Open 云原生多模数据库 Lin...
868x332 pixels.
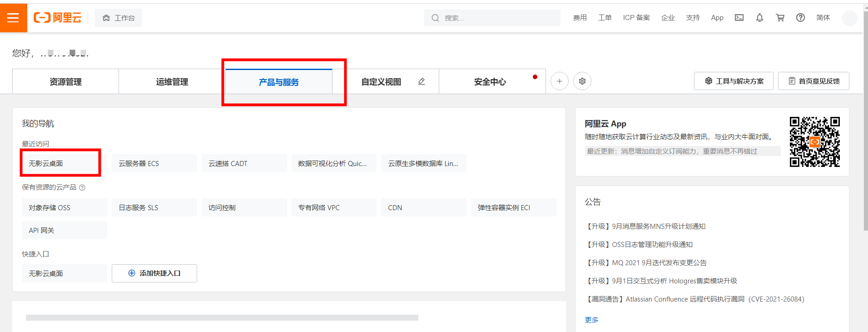[x=424, y=163]
